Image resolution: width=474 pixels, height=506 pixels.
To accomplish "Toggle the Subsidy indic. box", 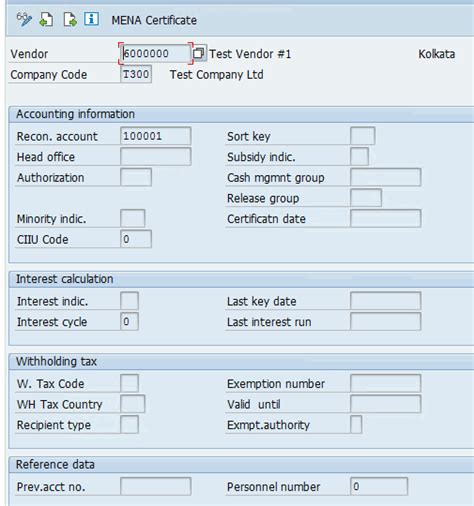I will (x=359, y=157).
